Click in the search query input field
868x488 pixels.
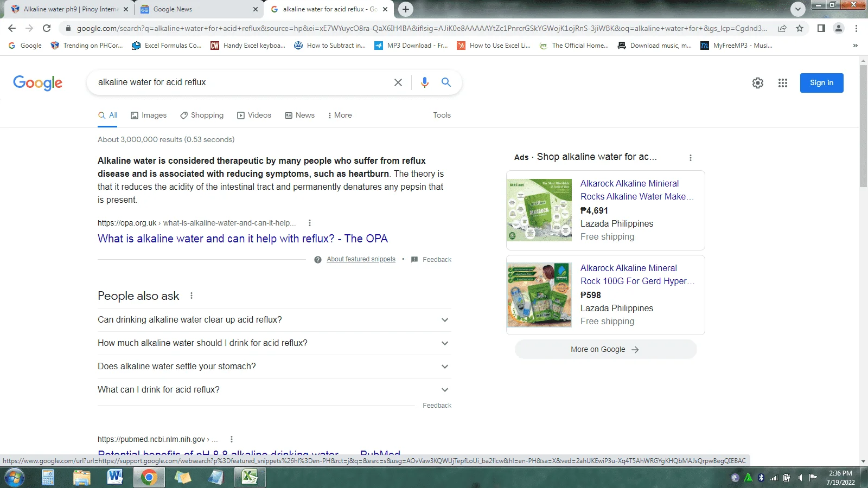[241, 82]
